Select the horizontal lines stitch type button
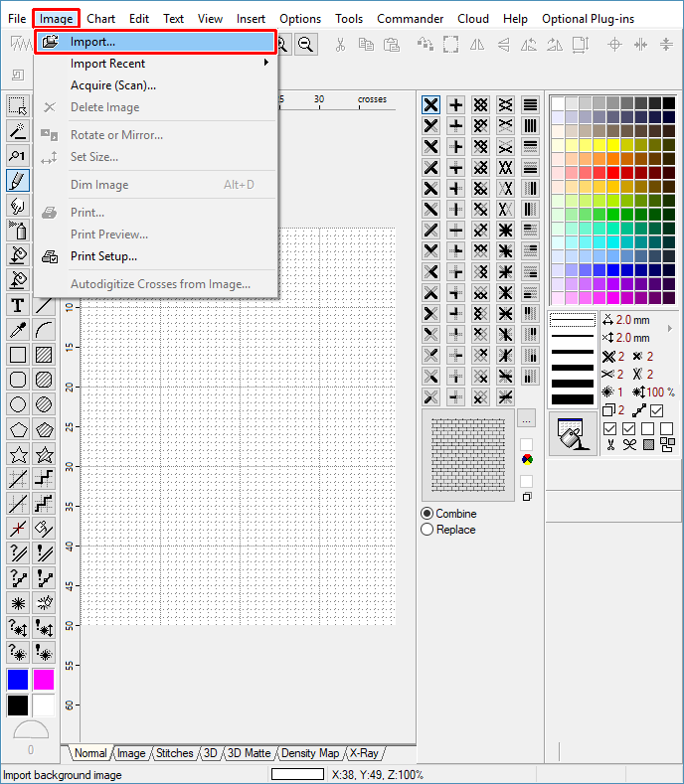The width and height of the screenshot is (684, 784). 530,105
